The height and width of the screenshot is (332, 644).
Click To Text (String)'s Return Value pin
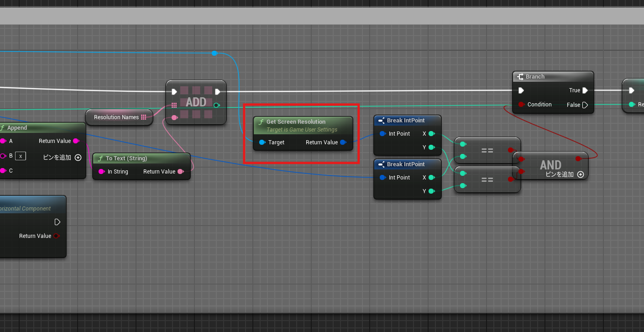coord(181,172)
